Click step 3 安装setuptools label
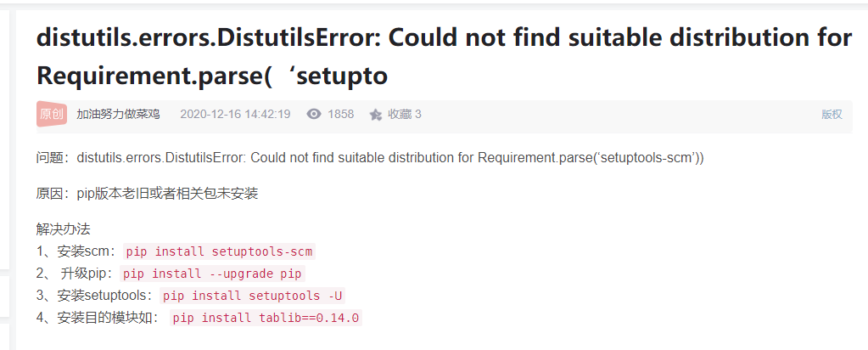 coord(96,296)
